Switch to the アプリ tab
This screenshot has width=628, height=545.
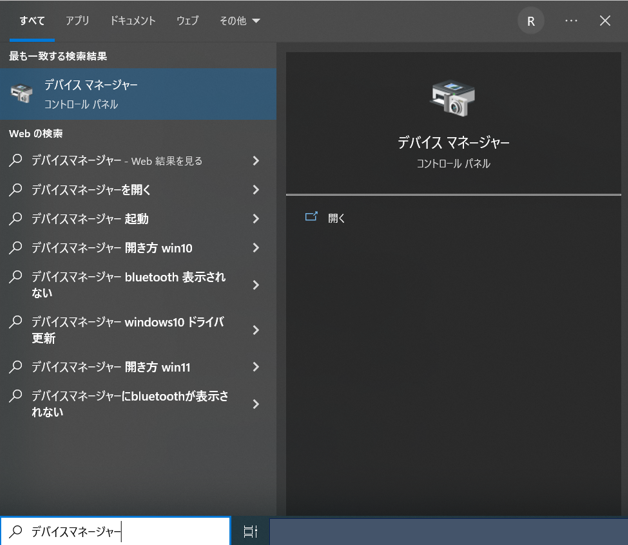pos(77,20)
